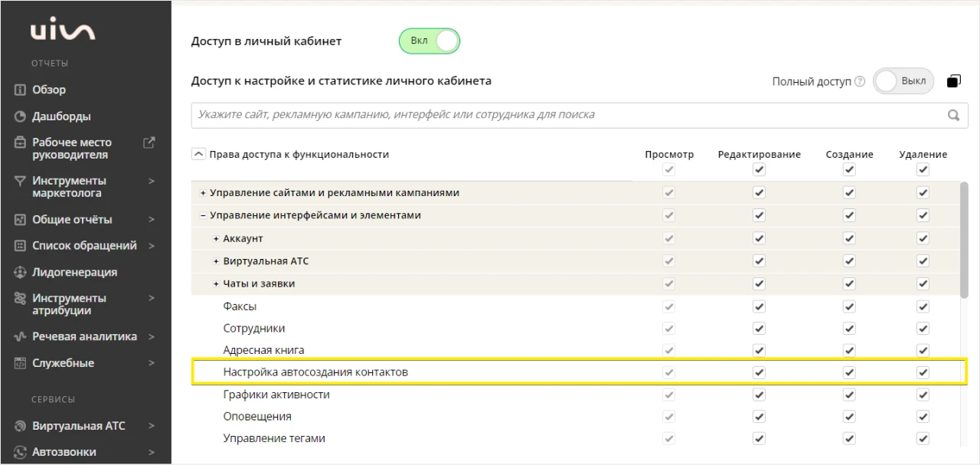This screenshot has height=465, width=980.
Task: Click the help question icon near Полный доступ
Action: tap(860, 81)
